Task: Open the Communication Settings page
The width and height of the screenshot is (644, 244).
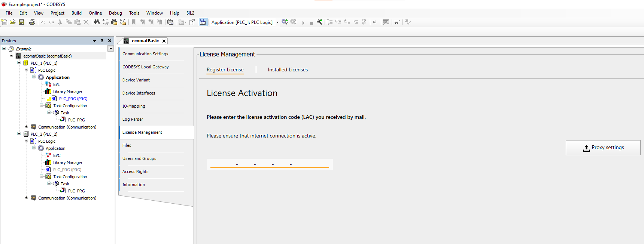Action: tap(145, 54)
